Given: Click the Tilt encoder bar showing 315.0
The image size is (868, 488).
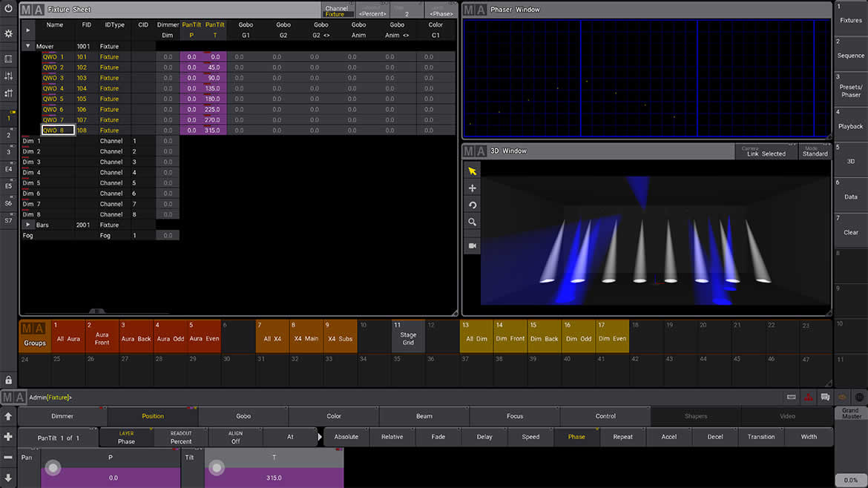Looking at the screenshot, I should click(x=274, y=478).
